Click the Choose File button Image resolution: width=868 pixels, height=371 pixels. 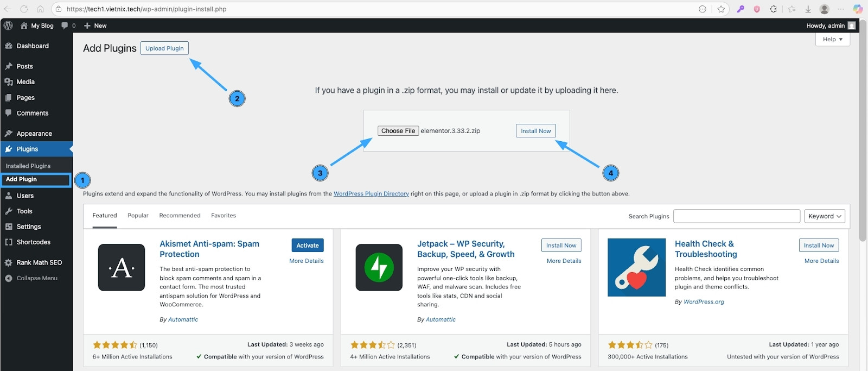coord(398,131)
